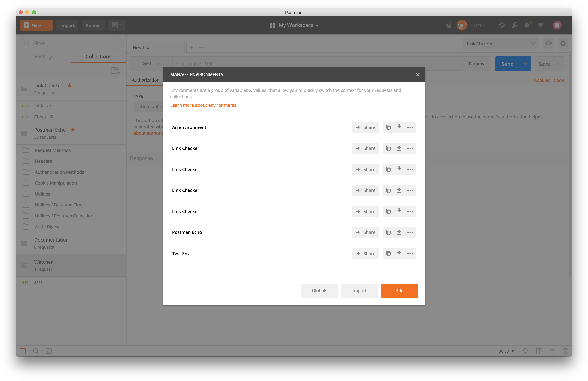Download the 'An environment' entry
This screenshot has height=381, width=588.
pyautogui.click(x=399, y=127)
